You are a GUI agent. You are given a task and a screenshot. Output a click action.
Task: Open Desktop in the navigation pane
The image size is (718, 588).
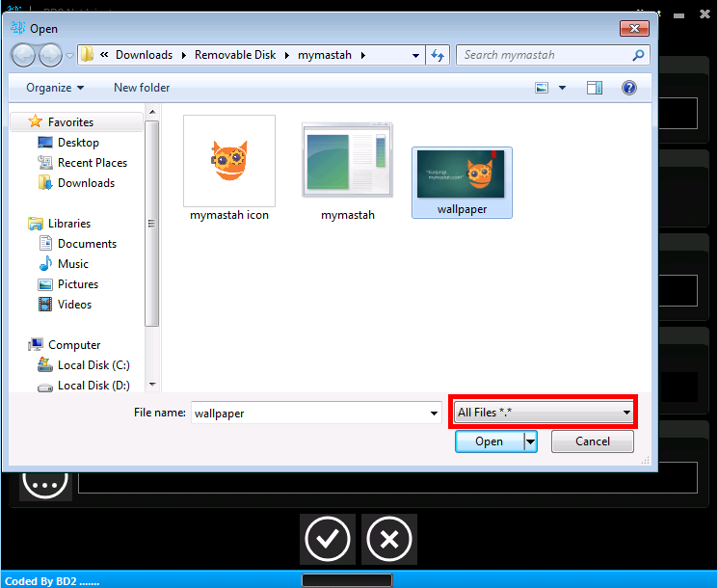click(x=78, y=143)
